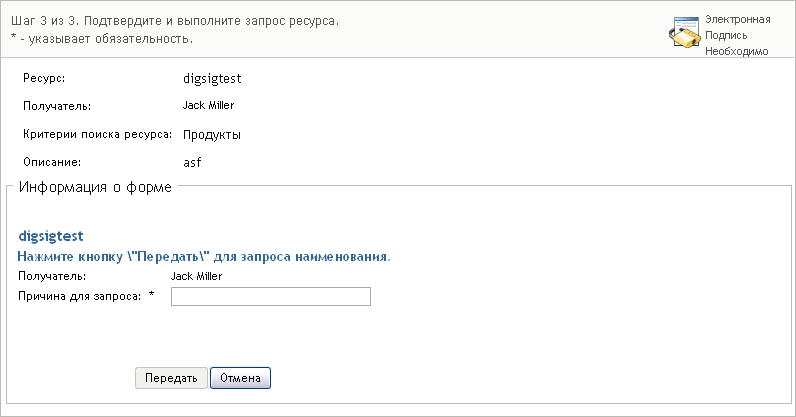Click the digital signature icon
Image resolution: width=796 pixels, height=417 pixels.
(683, 33)
